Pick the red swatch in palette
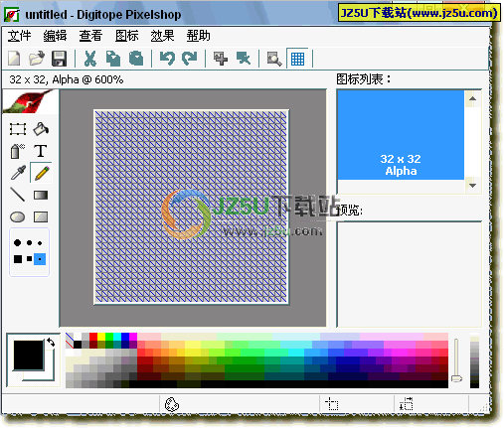 [x=93, y=337]
